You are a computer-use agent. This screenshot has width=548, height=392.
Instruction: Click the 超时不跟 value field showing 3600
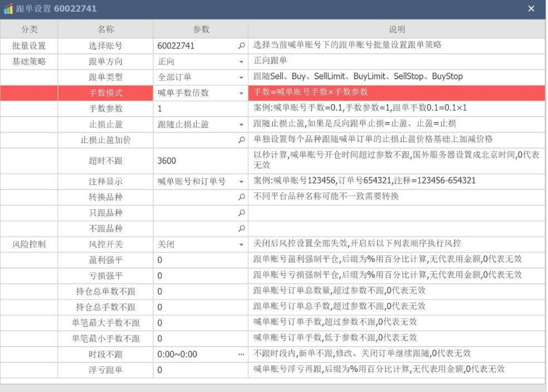click(x=195, y=161)
